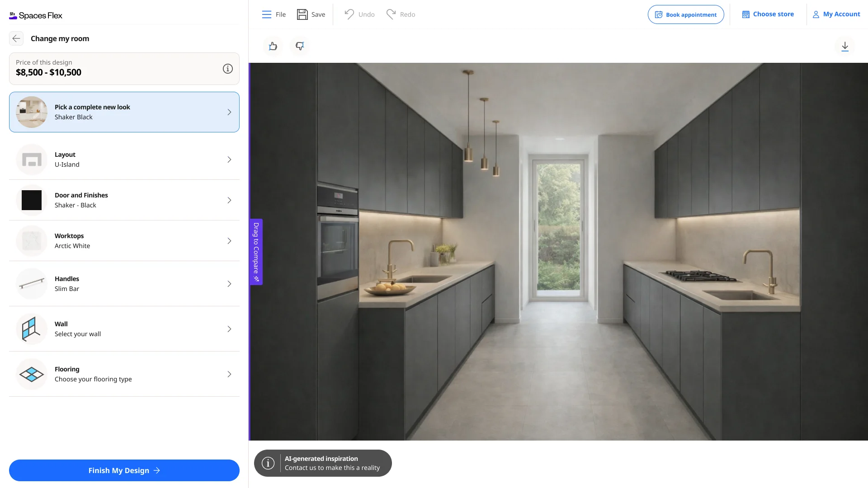Click the AI-generated inspiration info icon
868x488 pixels.
point(268,463)
